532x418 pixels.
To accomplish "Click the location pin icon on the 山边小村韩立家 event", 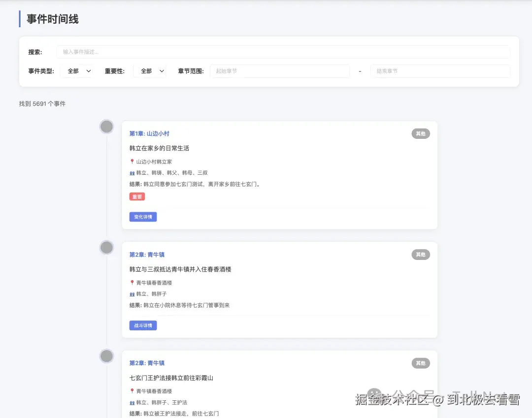I will click(x=131, y=161).
